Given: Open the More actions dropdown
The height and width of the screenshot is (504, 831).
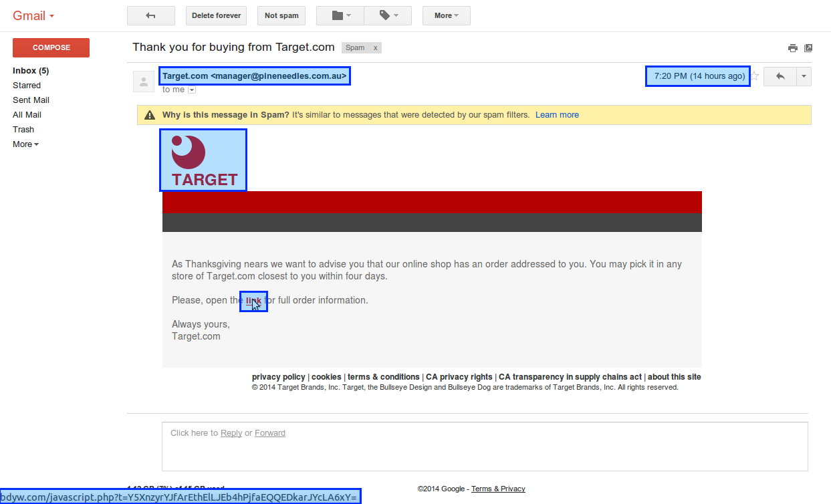Looking at the screenshot, I should coord(447,15).
